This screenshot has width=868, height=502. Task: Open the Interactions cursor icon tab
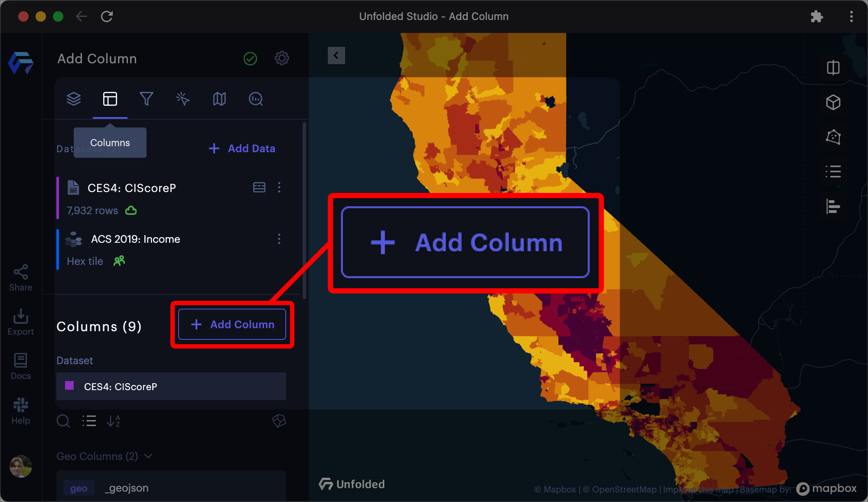[x=183, y=99]
